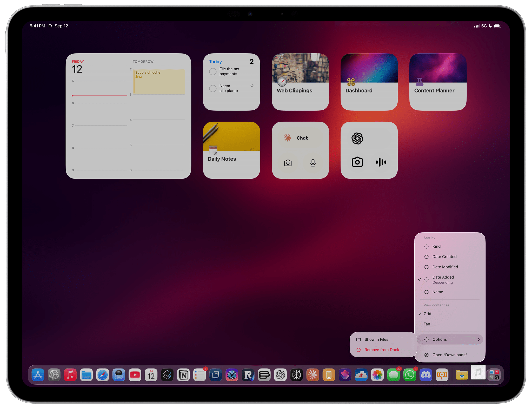Image resolution: width=532 pixels, height=408 pixels.
Task: Launch ChatGPT app in the dock
Action: (281, 375)
